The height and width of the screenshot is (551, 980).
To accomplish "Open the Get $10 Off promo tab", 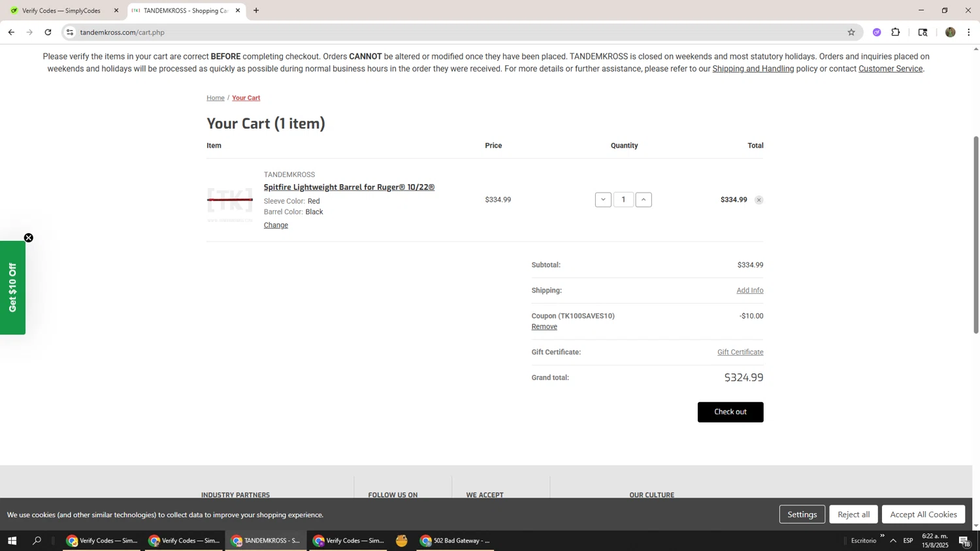I will (12, 288).
